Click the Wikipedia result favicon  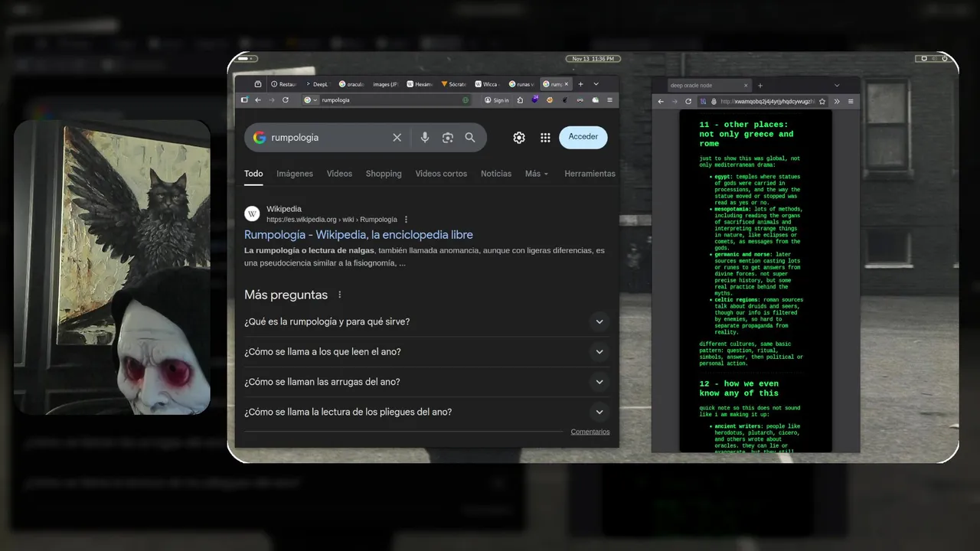[252, 214]
